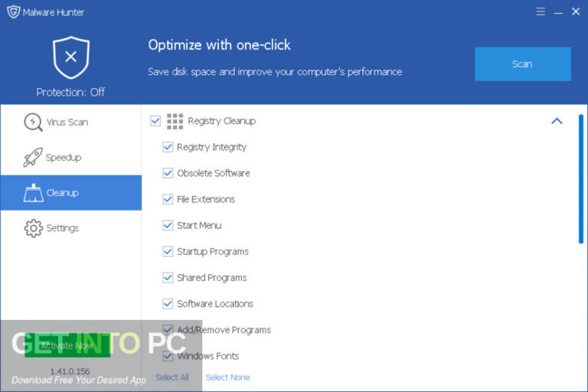
Task: Open the Settings tab label
Action: click(63, 228)
